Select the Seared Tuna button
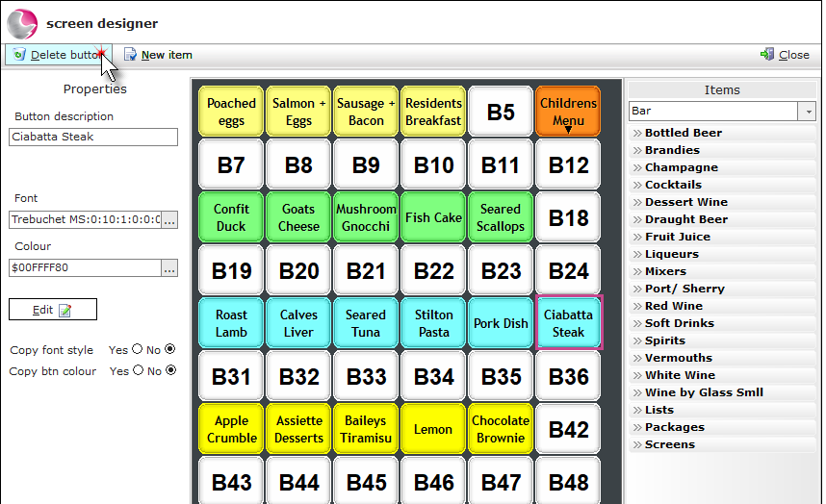826x504 pixels. (366, 323)
